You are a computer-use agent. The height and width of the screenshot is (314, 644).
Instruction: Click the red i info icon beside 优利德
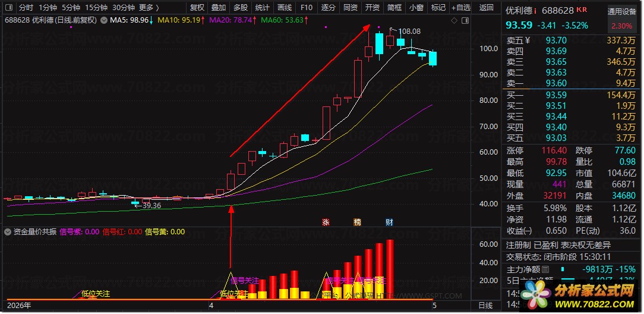[x=535, y=11]
